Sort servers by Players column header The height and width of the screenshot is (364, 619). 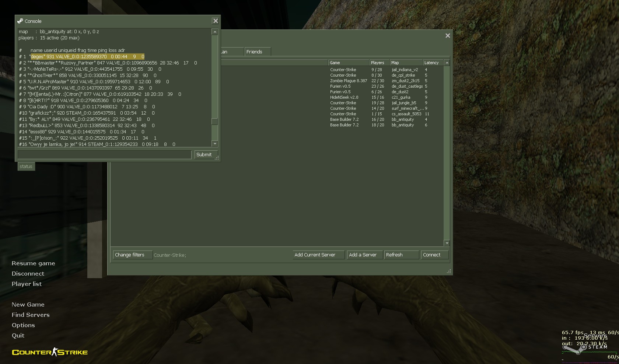[x=379, y=63]
